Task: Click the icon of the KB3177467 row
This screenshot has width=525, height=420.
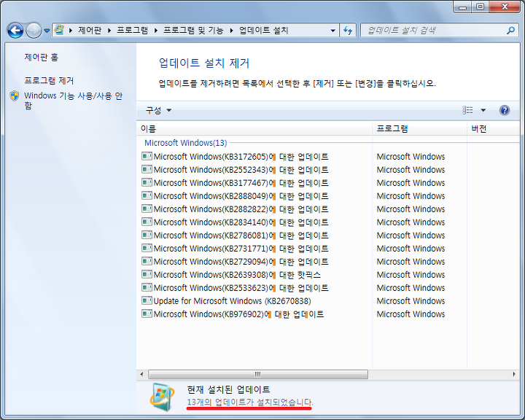Action: pos(147,182)
